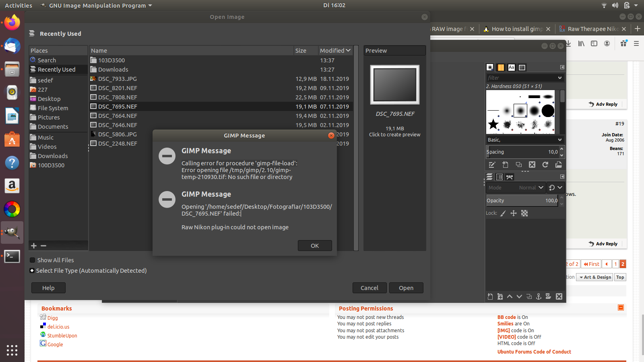Toggle lock position and size icon
Image resolution: width=644 pixels, height=362 pixels.
(x=514, y=214)
